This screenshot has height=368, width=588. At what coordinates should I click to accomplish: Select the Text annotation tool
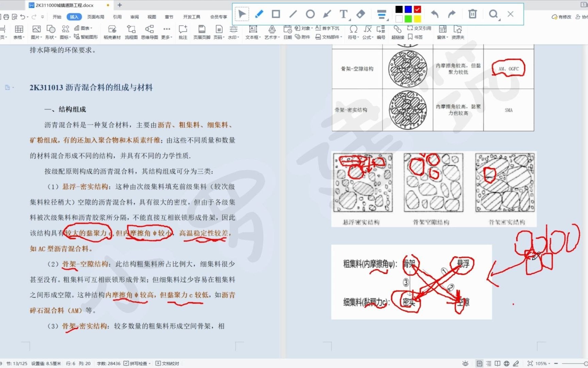pyautogui.click(x=343, y=14)
